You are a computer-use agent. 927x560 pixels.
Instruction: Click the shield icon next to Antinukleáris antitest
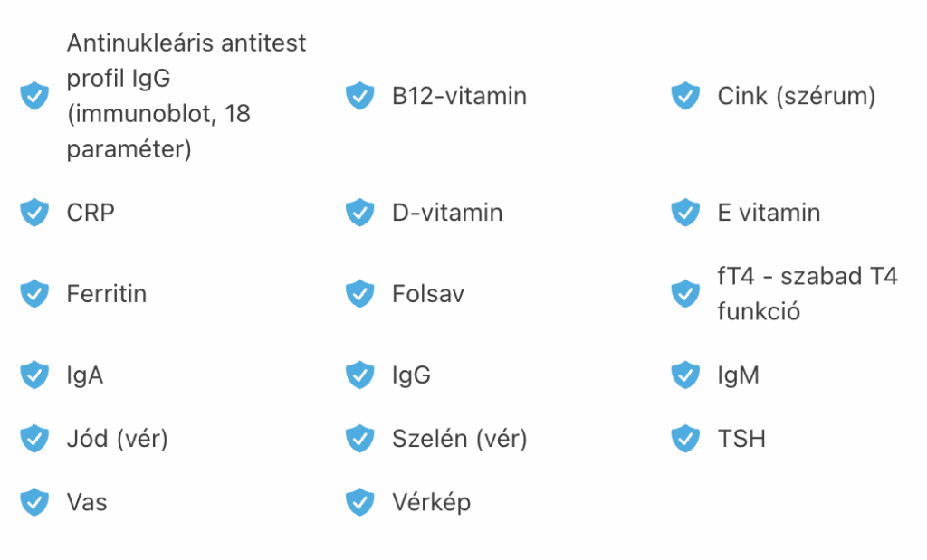click(x=34, y=96)
